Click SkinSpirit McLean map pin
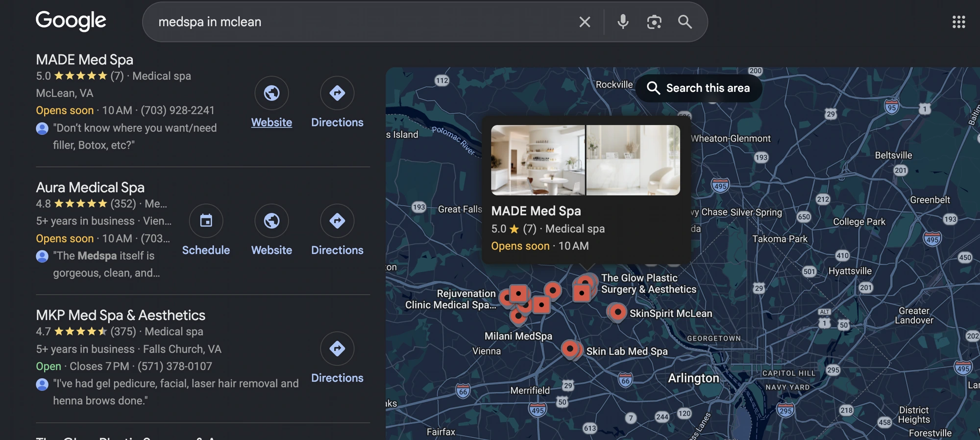This screenshot has height=440, width=980. 617,312
